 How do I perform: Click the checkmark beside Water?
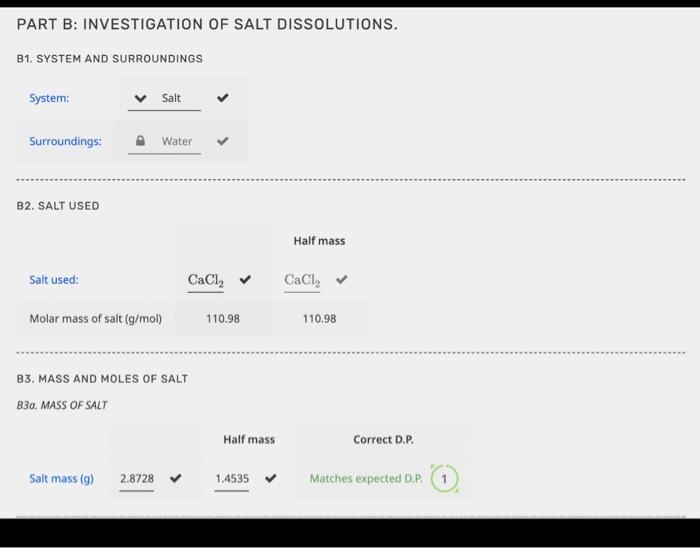223,141
